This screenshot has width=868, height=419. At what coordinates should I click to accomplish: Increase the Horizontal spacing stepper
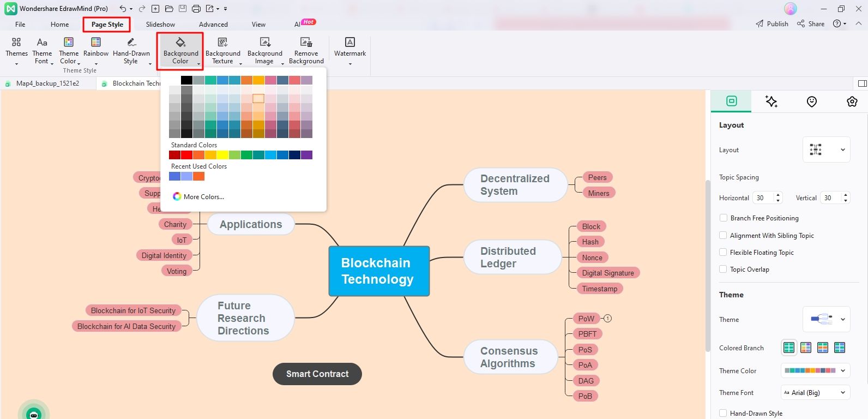(778, 195)
